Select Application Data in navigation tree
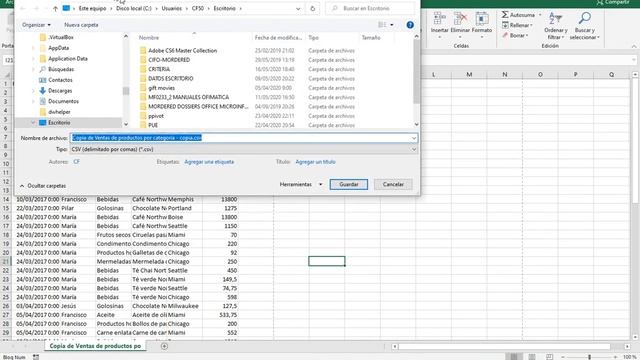640x360 pixels. [x=68, y=59]
